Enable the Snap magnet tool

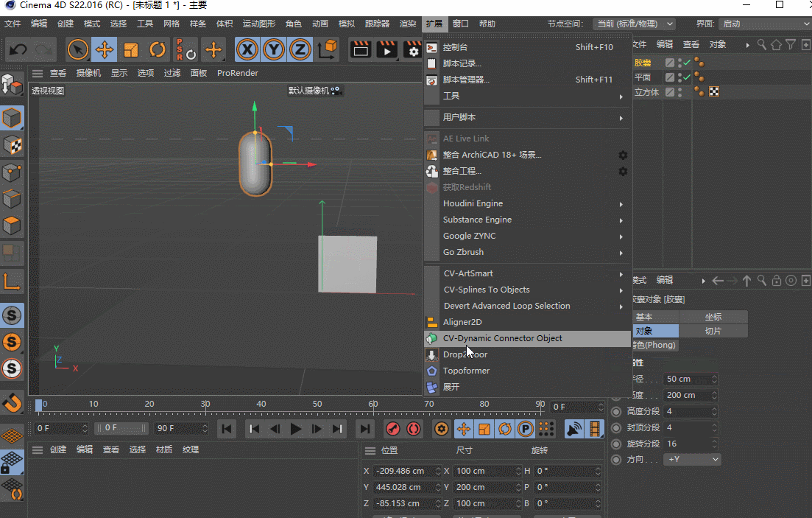[x=12, y=402]
